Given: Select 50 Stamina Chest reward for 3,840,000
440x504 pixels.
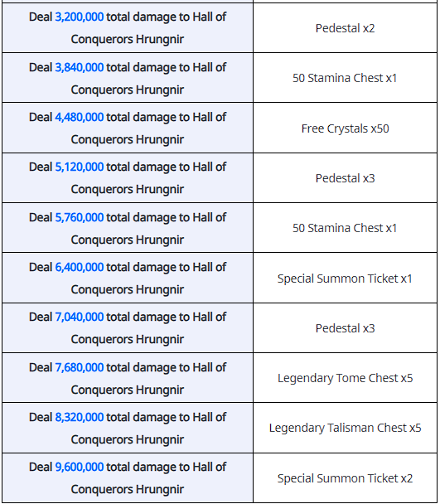Looking at the screenshot, I should [x=345, y=78].
